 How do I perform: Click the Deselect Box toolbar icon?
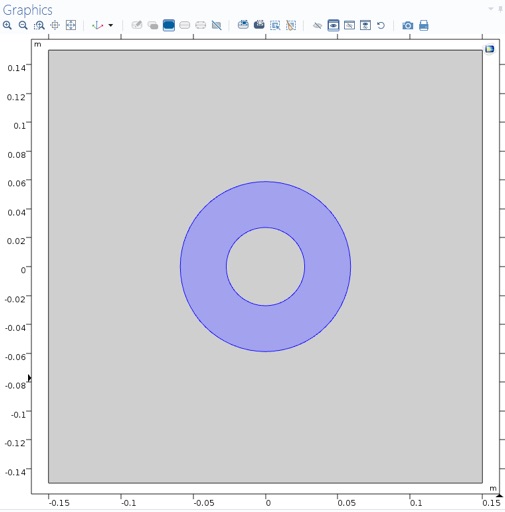291,25
